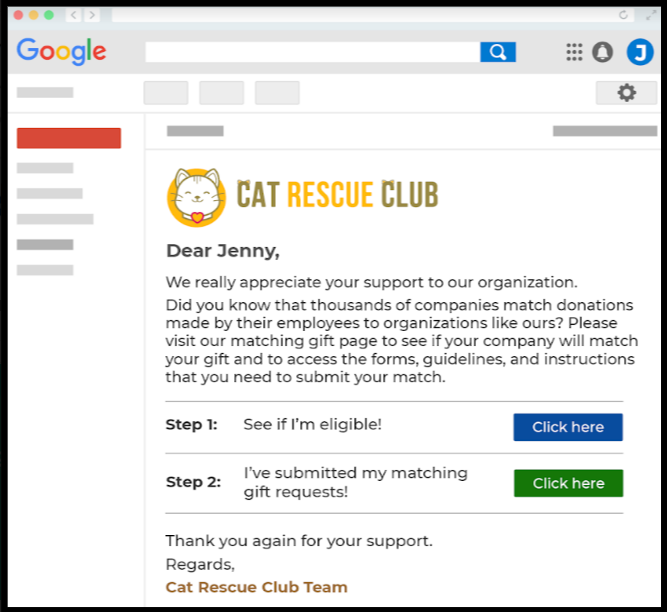Click the first gray toolbar button
The width and height of the screenshot is (667, 612).
coord(166,93)
